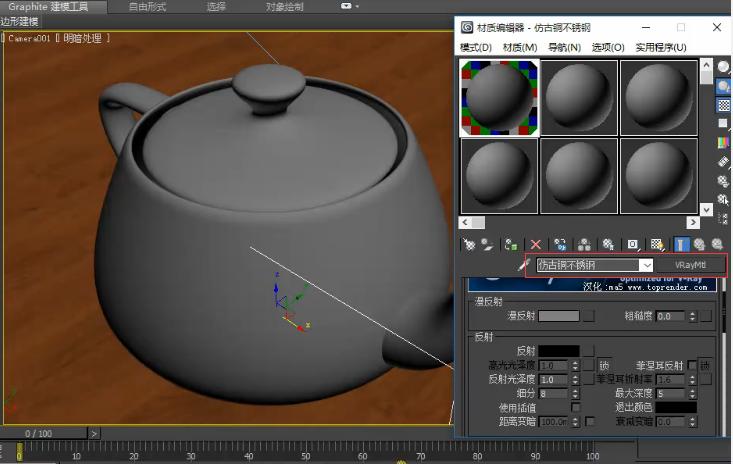Click Go Forward to Sibling icon
733x464 pixels.
point(718,244)
